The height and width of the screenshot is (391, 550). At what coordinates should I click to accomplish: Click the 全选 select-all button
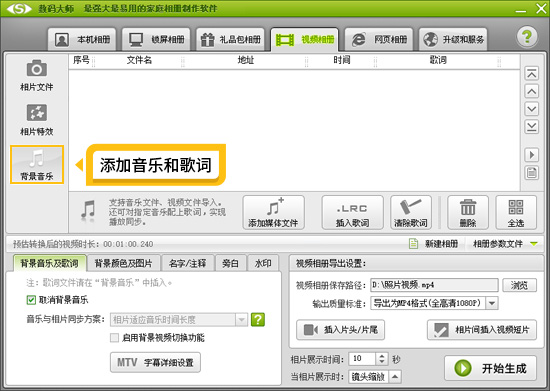pyautogui.click(x=516, y=213)
